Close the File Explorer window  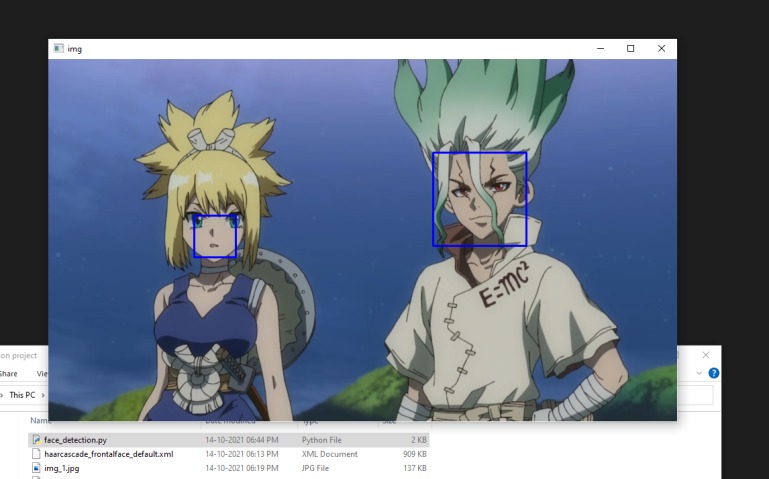pyautogui.click(x=706, y=355)
